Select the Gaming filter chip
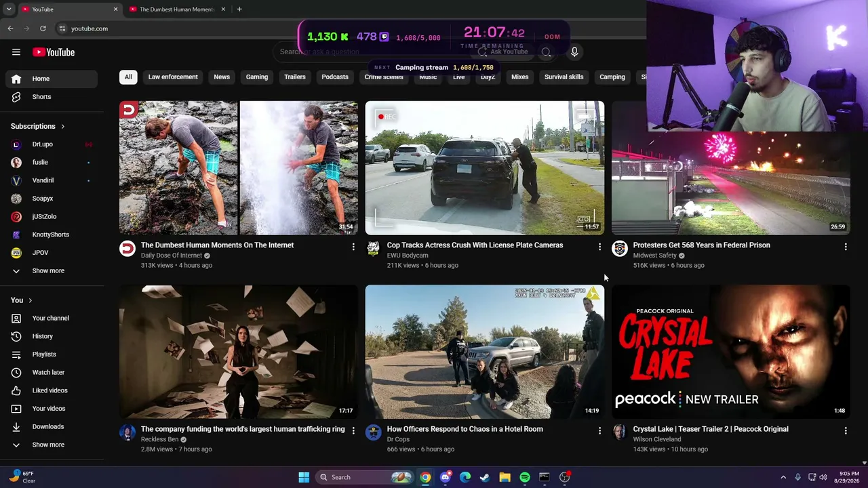868x488 pixels. (257, 77)
